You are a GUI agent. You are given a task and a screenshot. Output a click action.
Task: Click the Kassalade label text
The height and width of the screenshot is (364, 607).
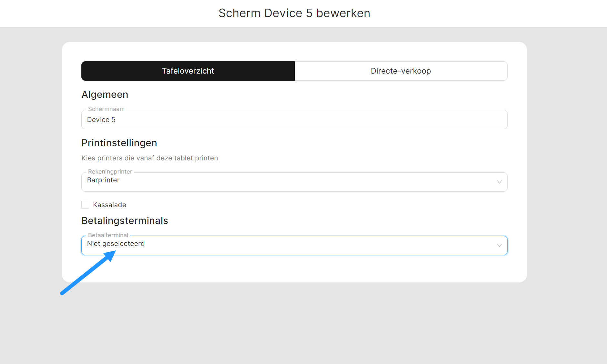tap(109, 205)
